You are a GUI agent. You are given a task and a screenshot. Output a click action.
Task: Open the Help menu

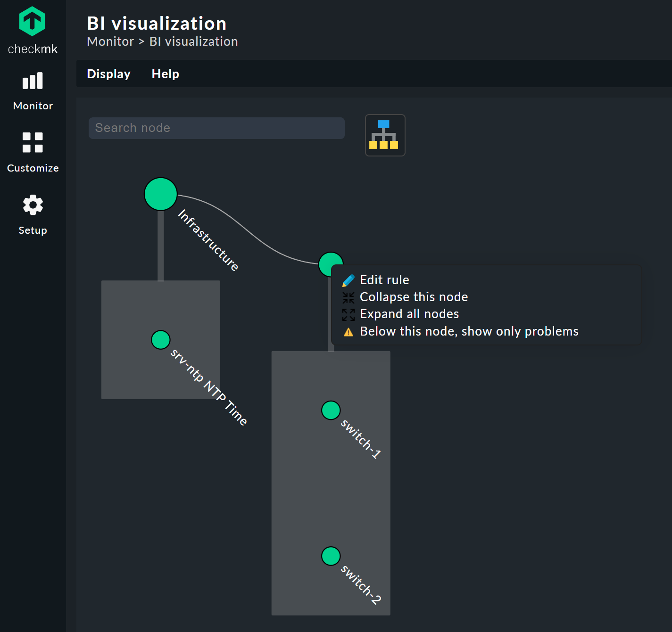pos(165,74)
